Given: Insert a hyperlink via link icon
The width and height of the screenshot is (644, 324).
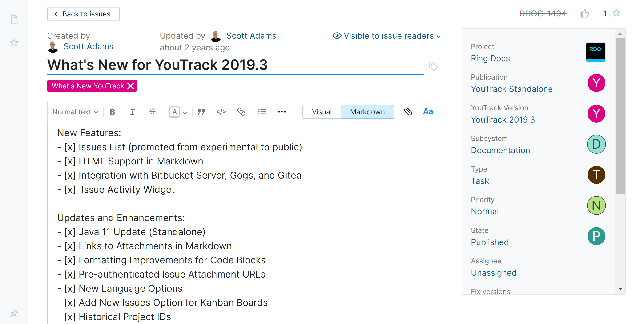Looking at the screenshot, I should click(241, 112).
